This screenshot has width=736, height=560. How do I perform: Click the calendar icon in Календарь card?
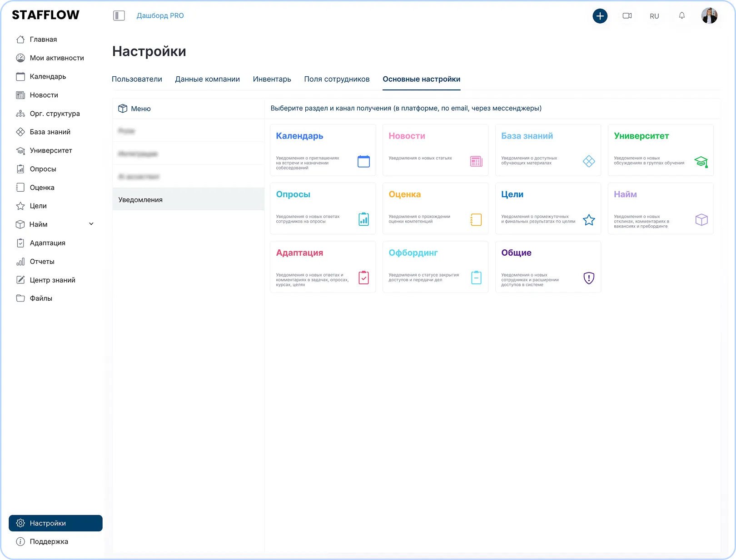(363, 161)
